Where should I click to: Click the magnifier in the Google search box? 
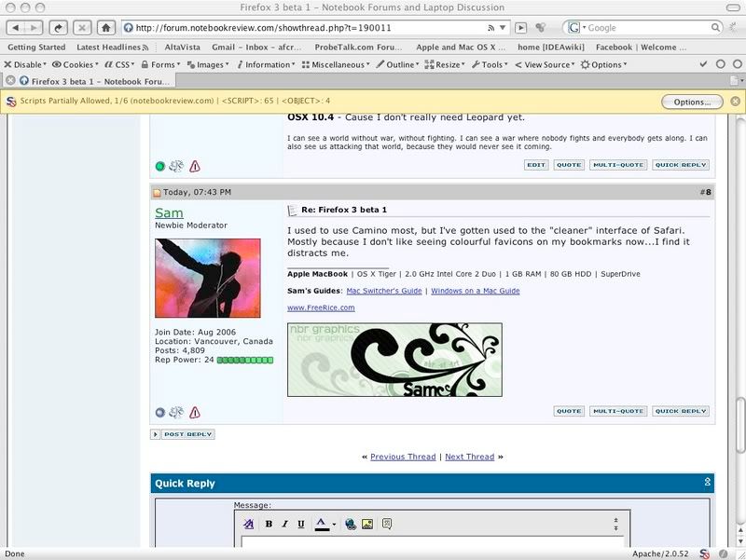point(715,28)
